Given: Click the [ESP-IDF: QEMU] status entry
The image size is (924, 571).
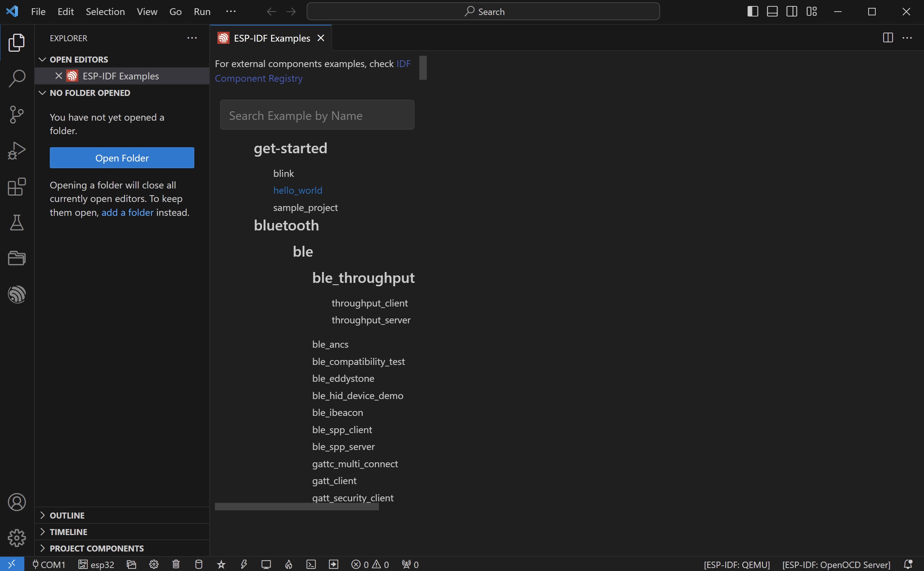Looking at the screenshot, I should pyautogui.click(x=736, y=565).
